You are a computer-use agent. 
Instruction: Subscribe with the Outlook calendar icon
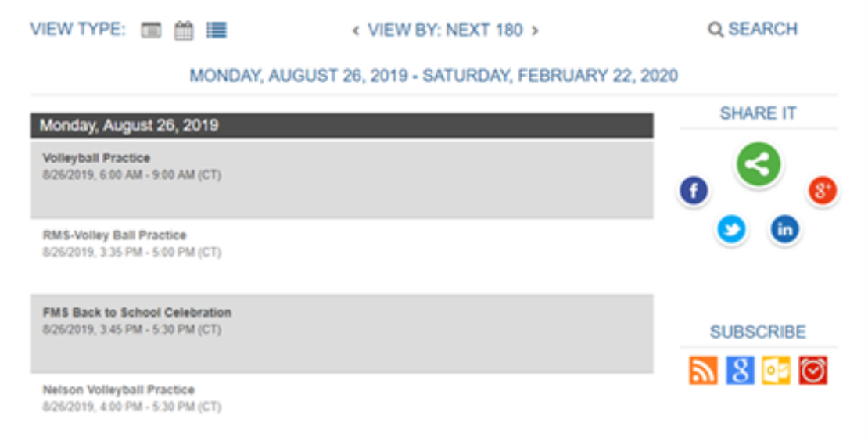pos(776,371)
